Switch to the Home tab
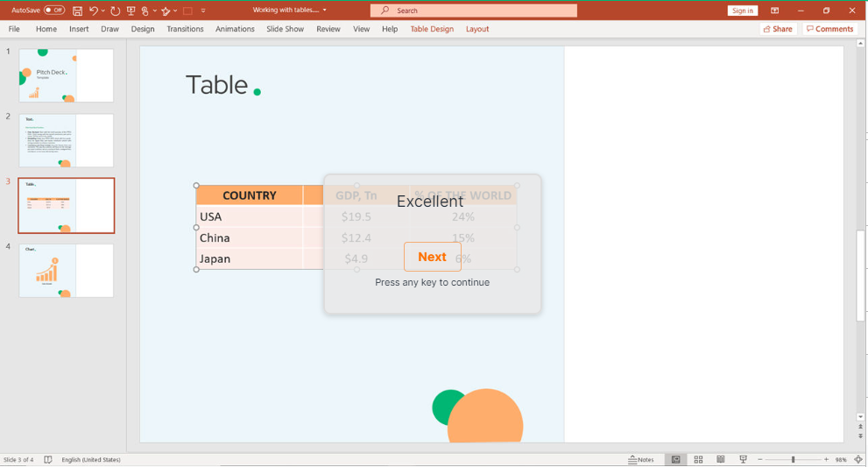Viewport: 868px width, 467px height. (x=46, y=29)
